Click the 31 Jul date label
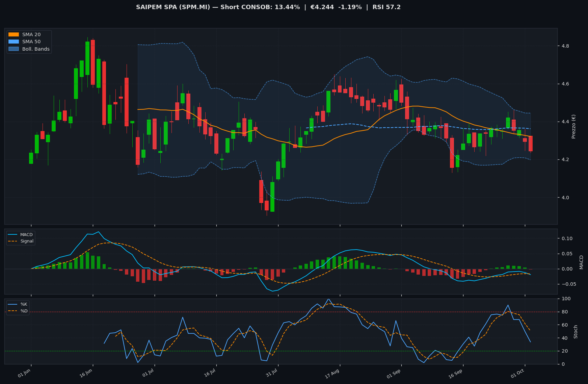The width and height of the screenshot is (588, 384). 271,374
